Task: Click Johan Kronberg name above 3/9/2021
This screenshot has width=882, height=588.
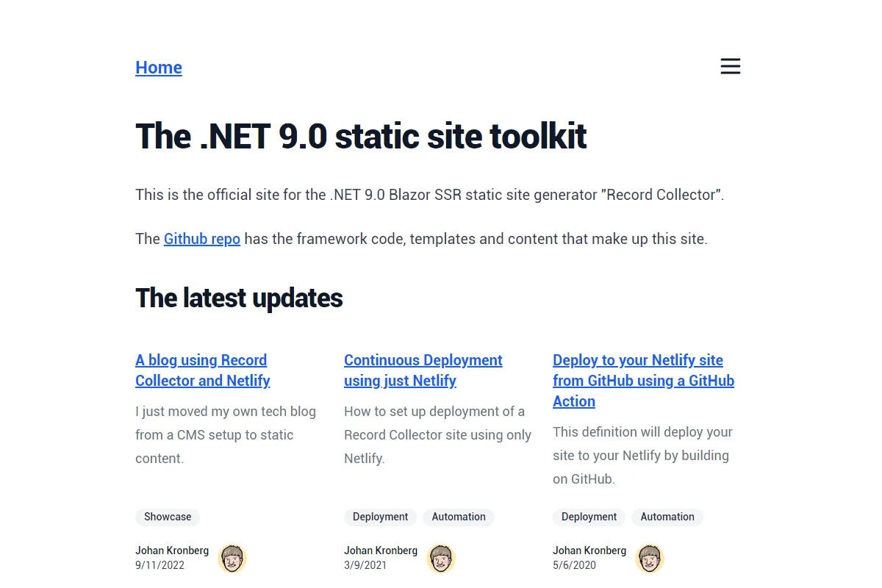Action: [381, 551]
